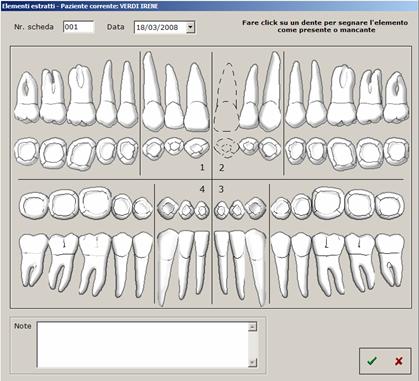Click the upper-left first molar occlusal view

click(x=81, y=153)
